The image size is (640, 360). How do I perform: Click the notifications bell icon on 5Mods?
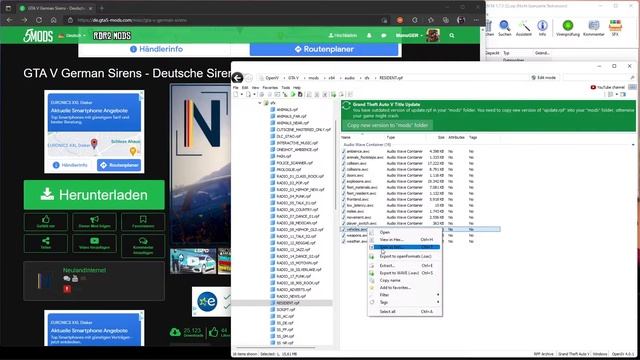(x=369, y=36)
